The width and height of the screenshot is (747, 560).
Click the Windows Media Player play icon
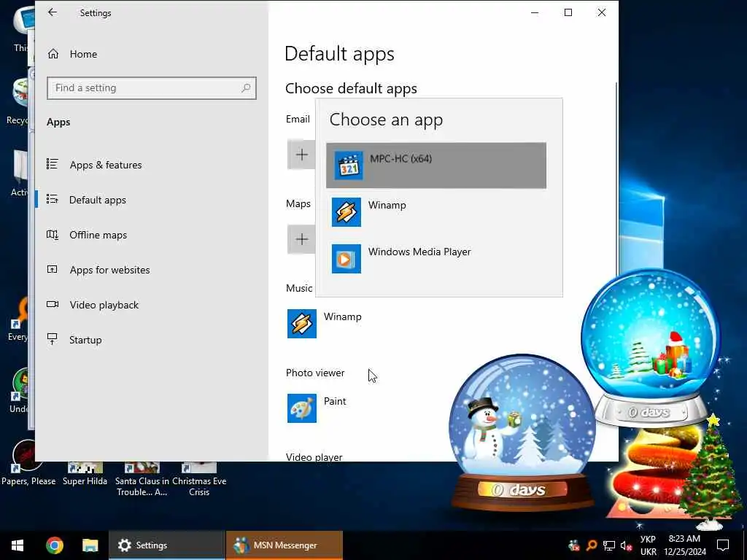click(x=347, y=259)
